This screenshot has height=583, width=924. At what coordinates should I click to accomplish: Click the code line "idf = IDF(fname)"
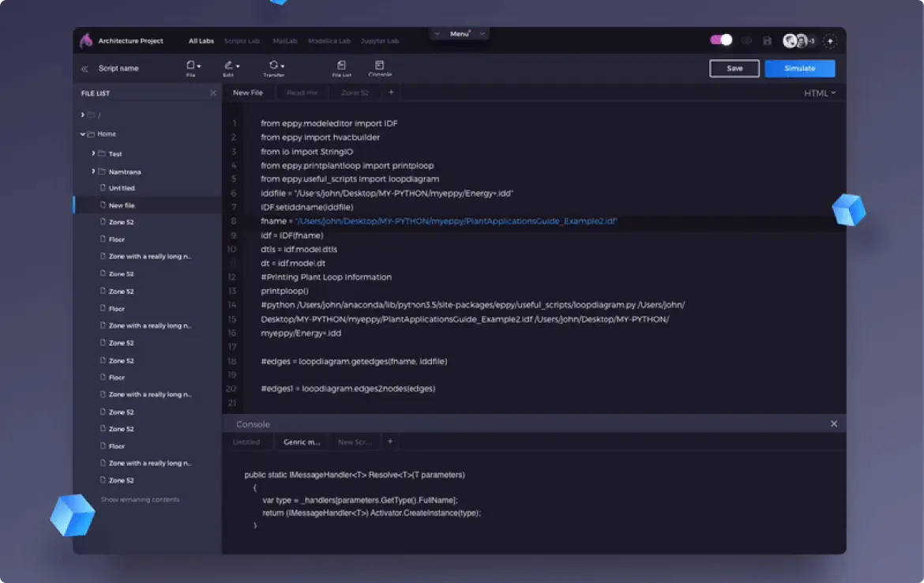point(291,235)
